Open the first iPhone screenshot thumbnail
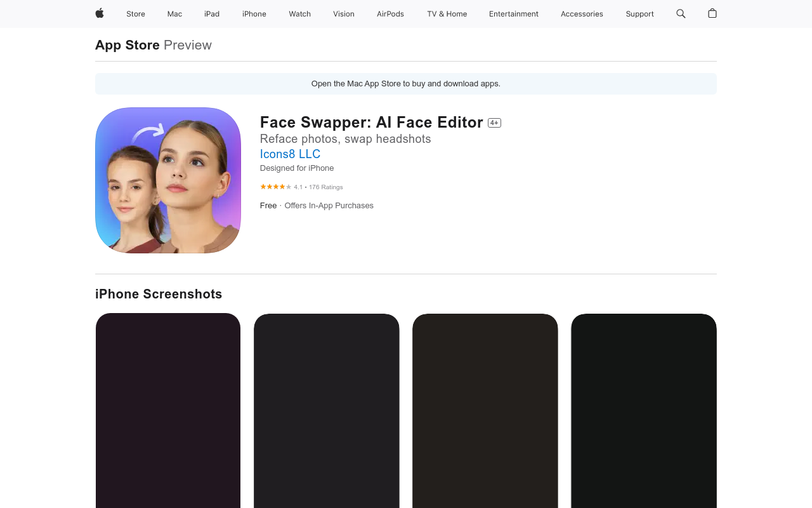 tap(168, 410)
